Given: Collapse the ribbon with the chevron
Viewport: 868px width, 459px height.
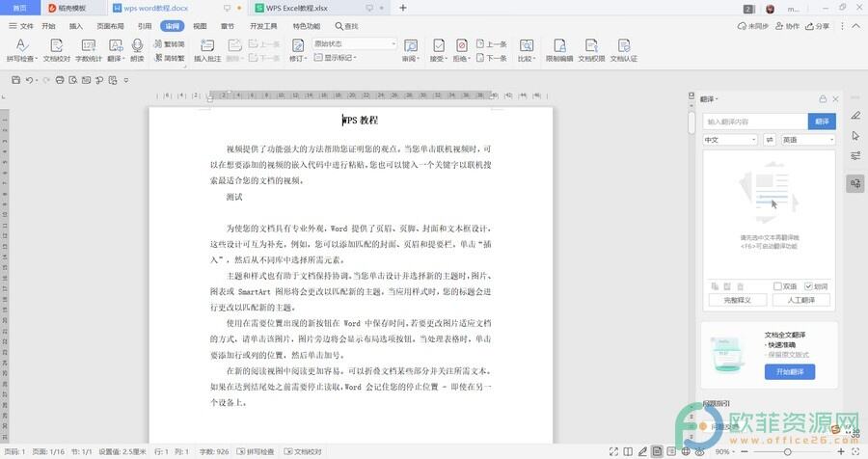Looking at the screenshot, I should point(855,26).
